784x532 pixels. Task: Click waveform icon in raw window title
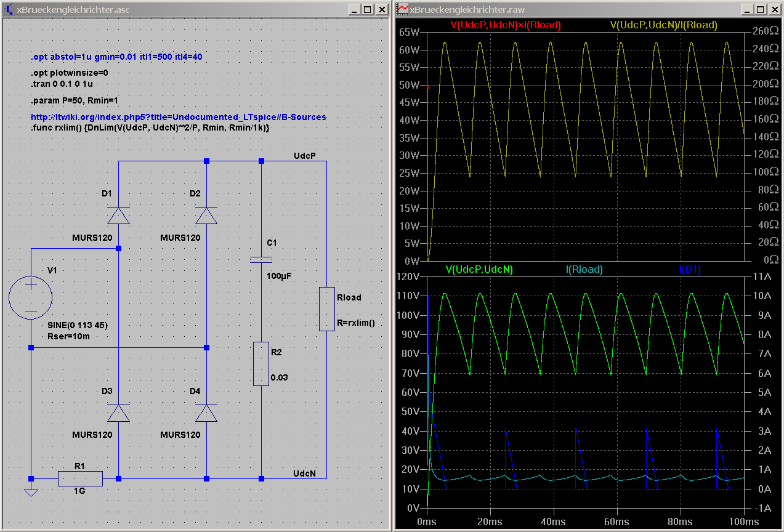pyautogui.click(x=403, y=10)
